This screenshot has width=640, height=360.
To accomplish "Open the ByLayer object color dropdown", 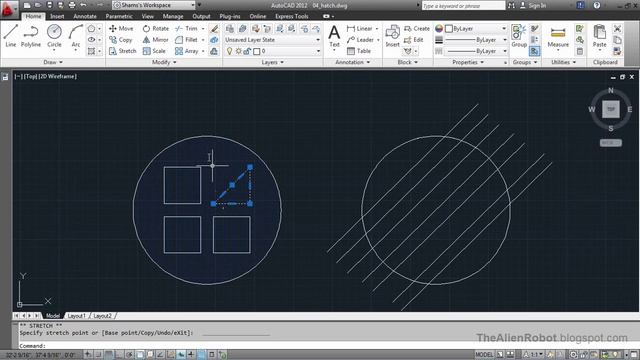I will point(476,29).
